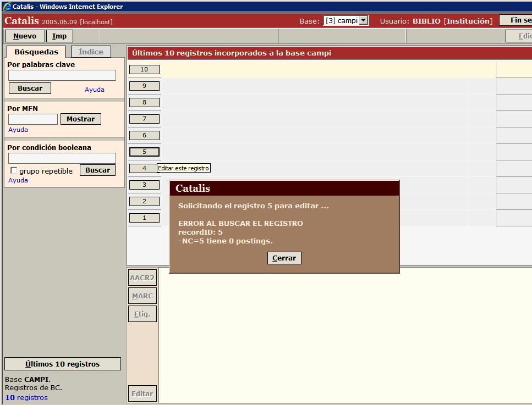532x405 pixels.
Task: Click the Catalis dialog title bar
Action: point(284,188)
